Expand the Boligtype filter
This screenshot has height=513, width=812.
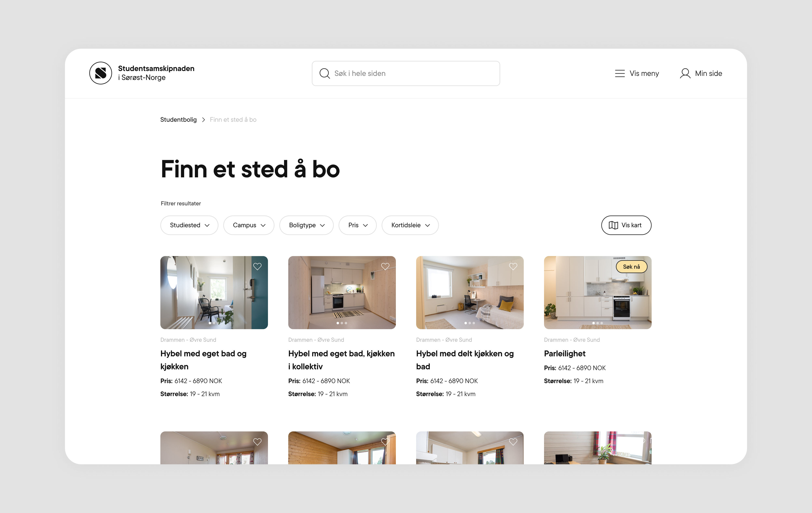tap(307, 225)
